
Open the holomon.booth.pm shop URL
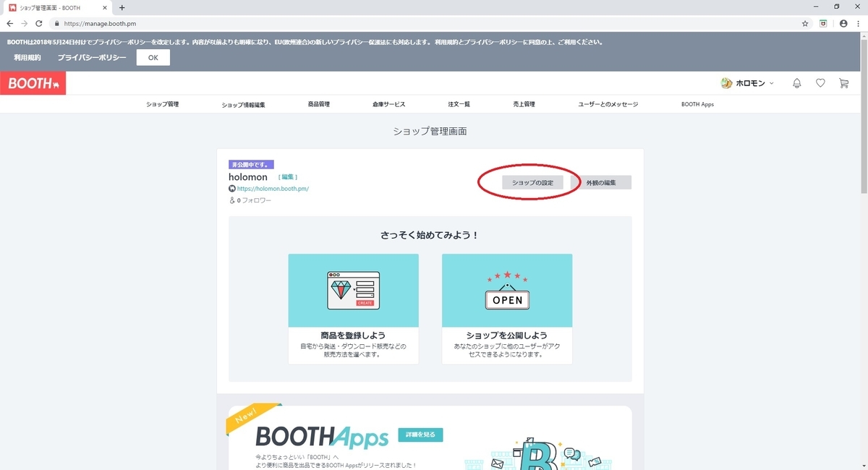pos(273,189)
